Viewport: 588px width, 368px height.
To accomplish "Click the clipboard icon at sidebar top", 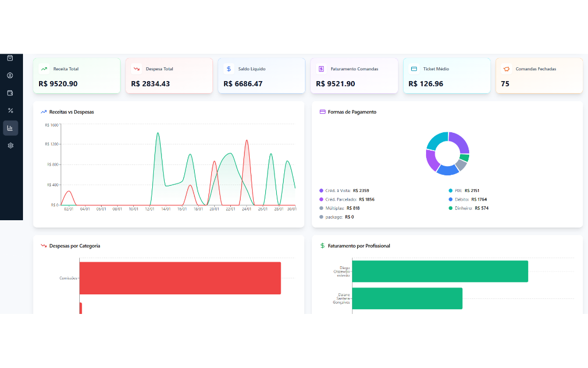I will pos(10,58).
